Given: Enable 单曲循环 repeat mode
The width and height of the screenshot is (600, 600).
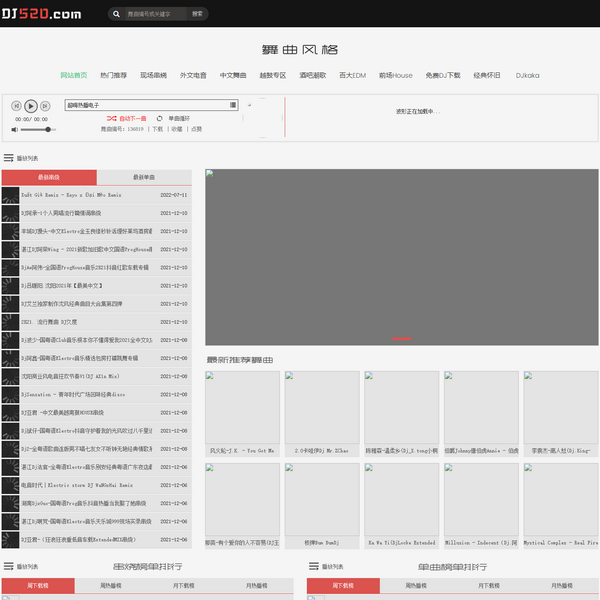Looking at the screenshot, I should pos(174,118).
